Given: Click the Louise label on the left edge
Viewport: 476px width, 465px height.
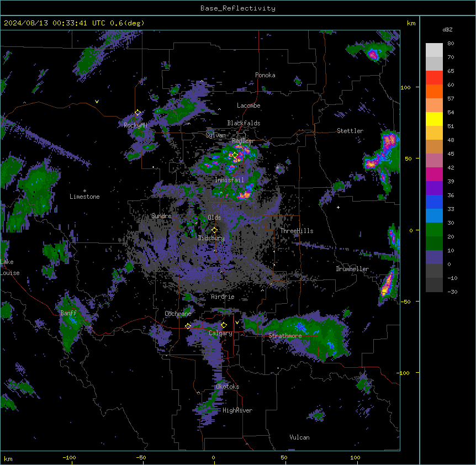Looking at the screenshot, I should 10,273.
